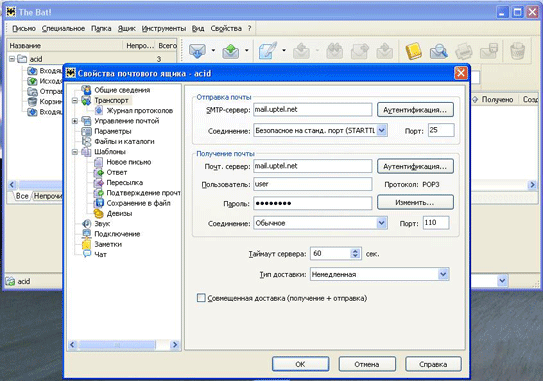Toggle Совмещенная доставка checkbox
This screenshot has height=381, width=543.
click(201, 298)
